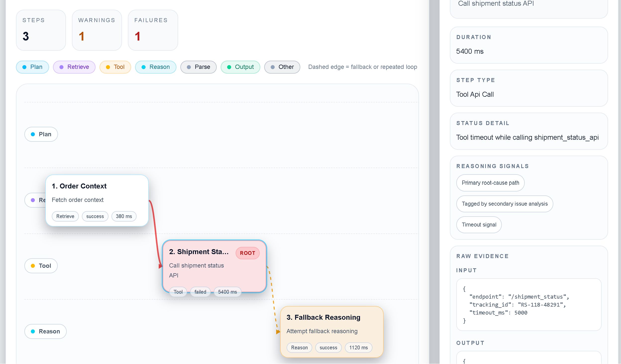Click the Failures count card
Screen dimensions: 621x364
pyautogui.click(x=153, y=30)
